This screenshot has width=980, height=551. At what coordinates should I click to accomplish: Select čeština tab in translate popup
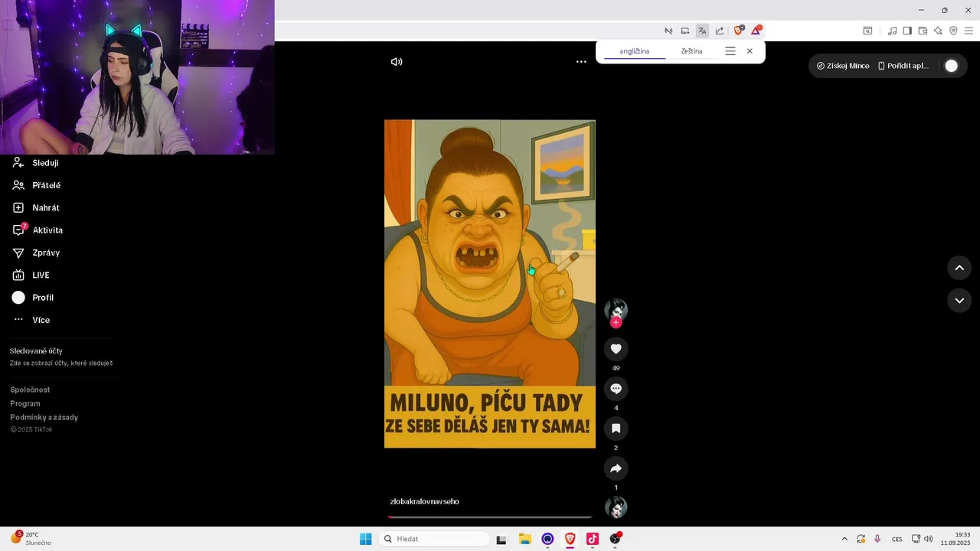(x=691, y=51)
